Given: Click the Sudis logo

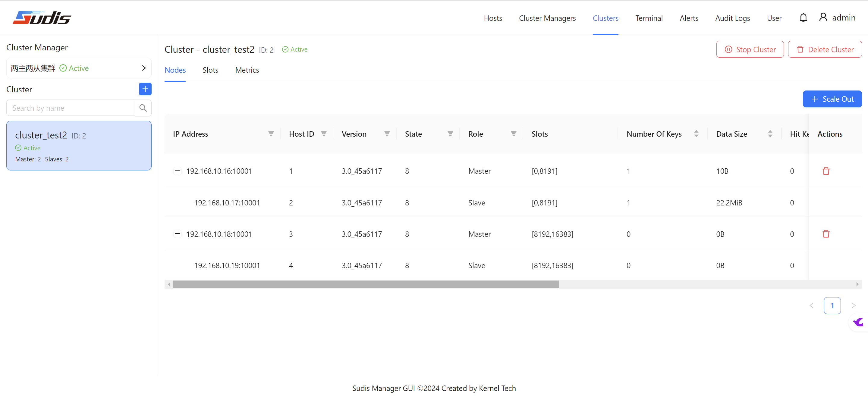Looking at the screenshot, I should (x=42, y=17).
